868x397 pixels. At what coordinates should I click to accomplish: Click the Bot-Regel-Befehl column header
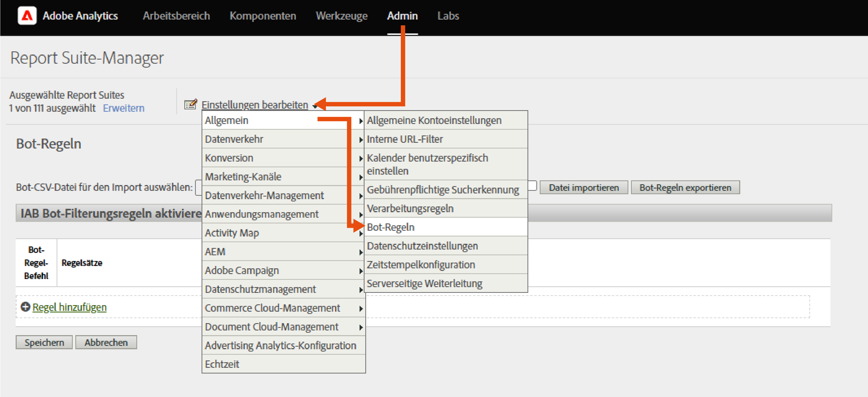pyautogui.click(x=36, y=263)
